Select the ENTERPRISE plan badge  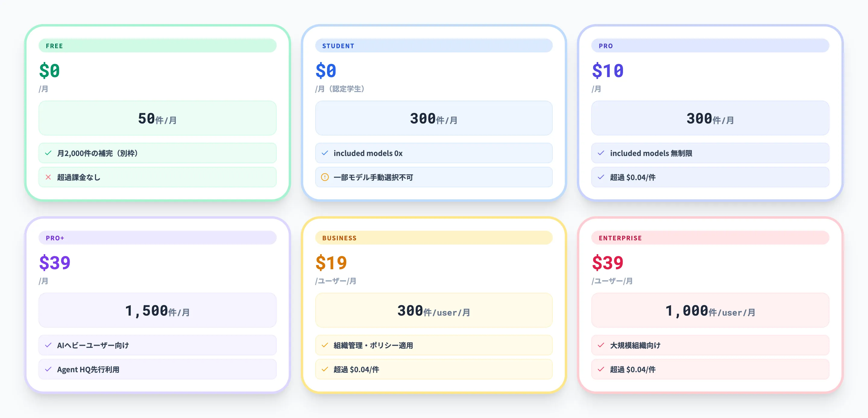point(620,238)
